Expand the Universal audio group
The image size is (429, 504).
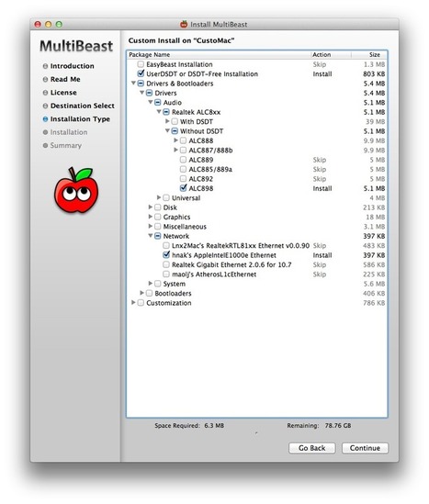click(159, 197)
